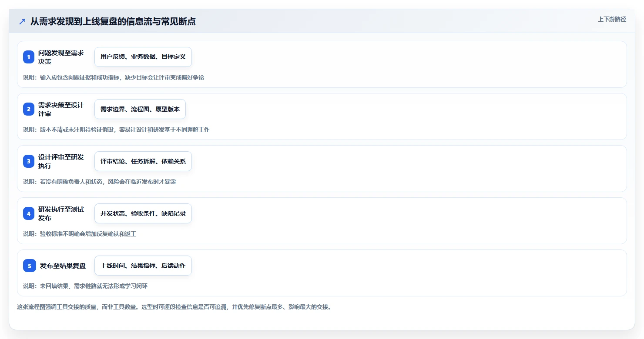The height and width of the screenshot is (339, 644).
Task: Click step number 1 badge
Action: pyautogui.click(x=29, y=57)
